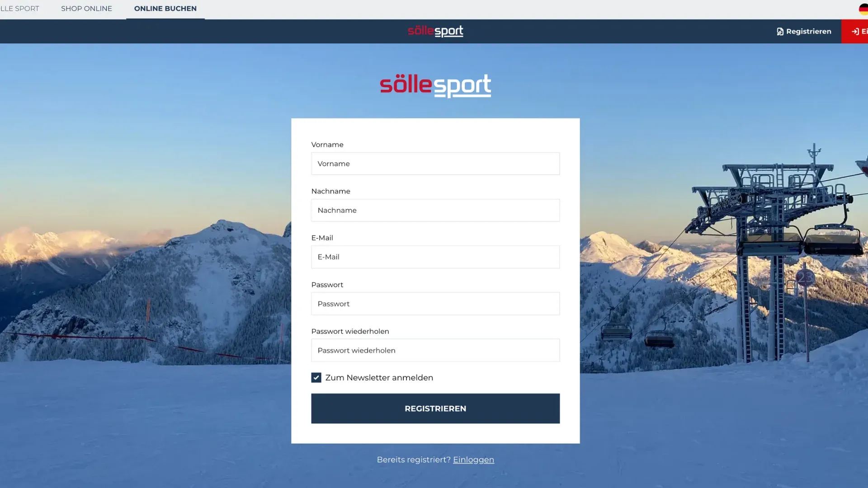Click the German flag language icon
Viewport: 868px width, 488px height.
[x=863, y=9]
